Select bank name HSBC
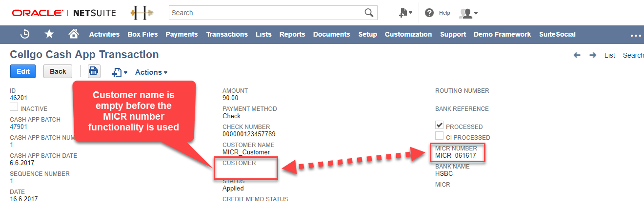 (x=444, y=173)
